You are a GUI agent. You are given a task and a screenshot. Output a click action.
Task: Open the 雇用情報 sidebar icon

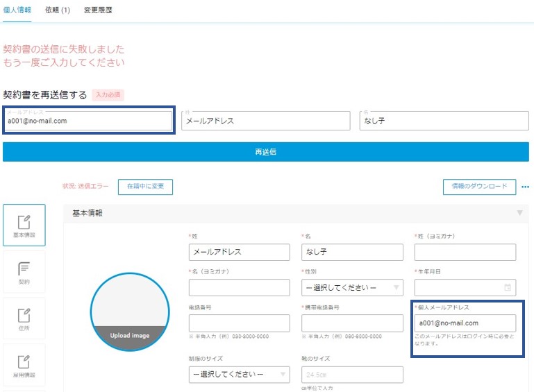(x=24, y=365)
